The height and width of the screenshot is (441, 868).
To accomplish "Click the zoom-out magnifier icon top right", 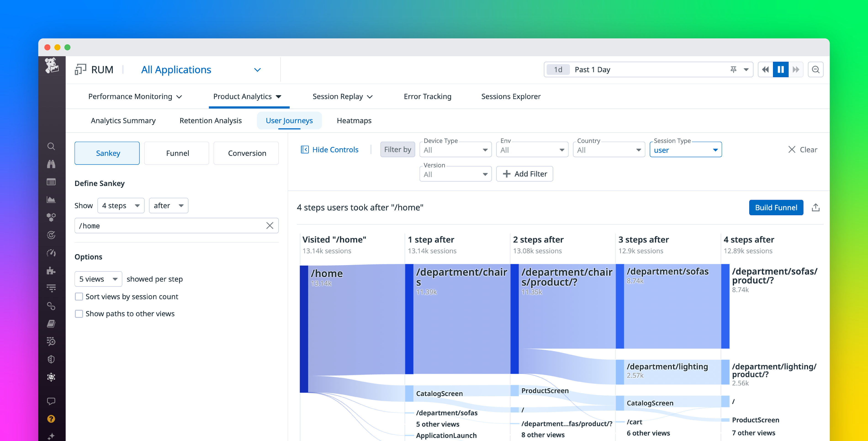I will (816, 69).
